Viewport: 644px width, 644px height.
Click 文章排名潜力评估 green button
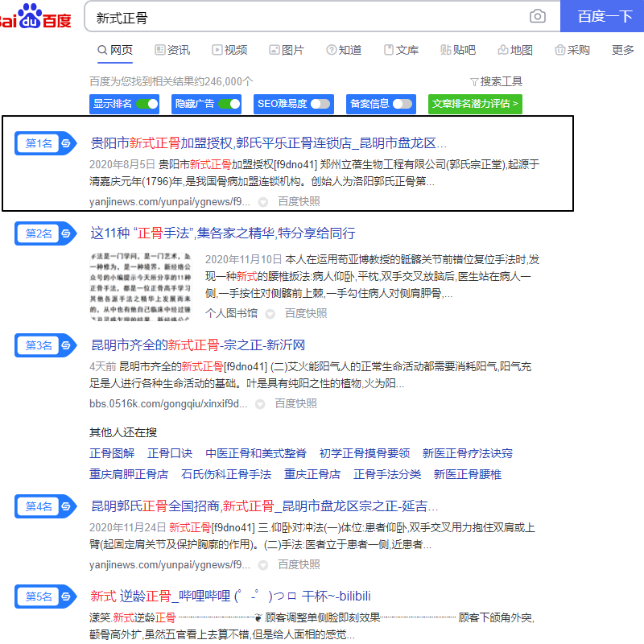(x=475, y=104)
